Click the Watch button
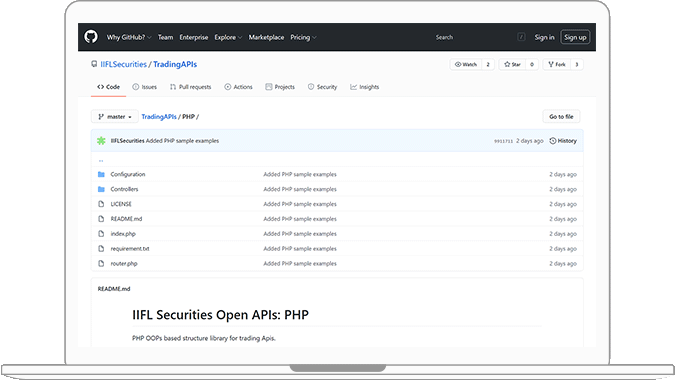The height and width of the screenshot is (380, 675). pyautogui.click(x=466, y=65)
